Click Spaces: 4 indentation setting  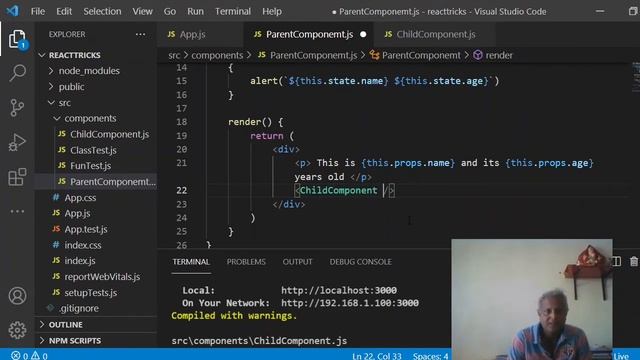tap(430, 356)
